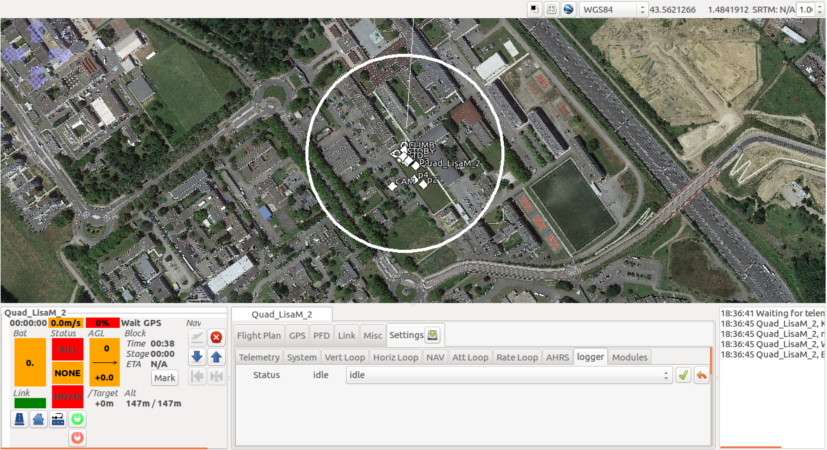Save settings with green arrow icon
The height and width of the screenshot is (450, 827).
pos(432,335)
